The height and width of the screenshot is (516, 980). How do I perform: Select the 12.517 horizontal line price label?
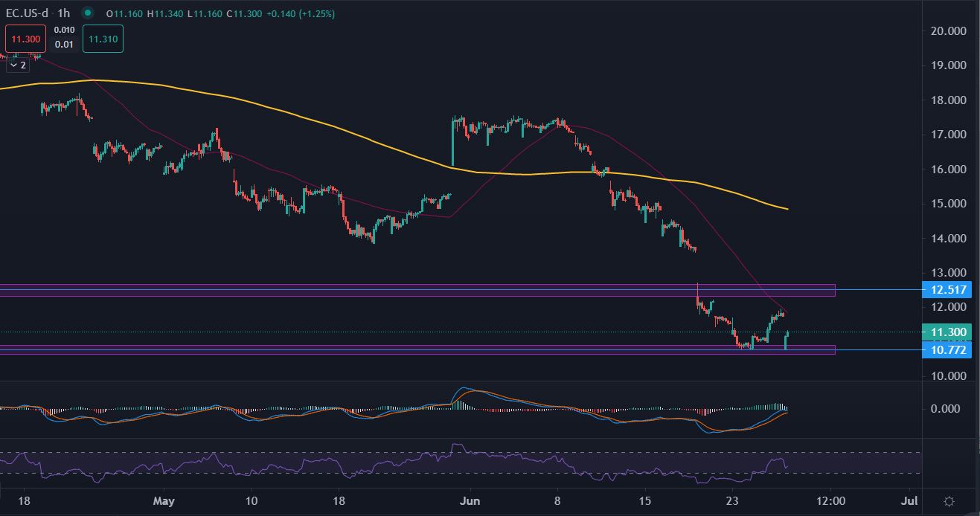click(947, 290)
